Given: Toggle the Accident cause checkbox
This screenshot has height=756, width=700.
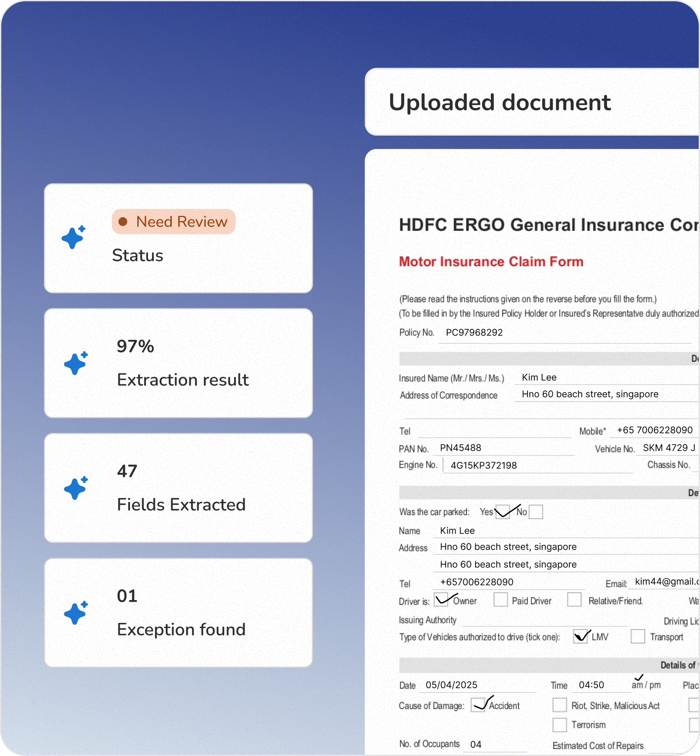Looking at the screenshot, I should [x=478, y=705].
